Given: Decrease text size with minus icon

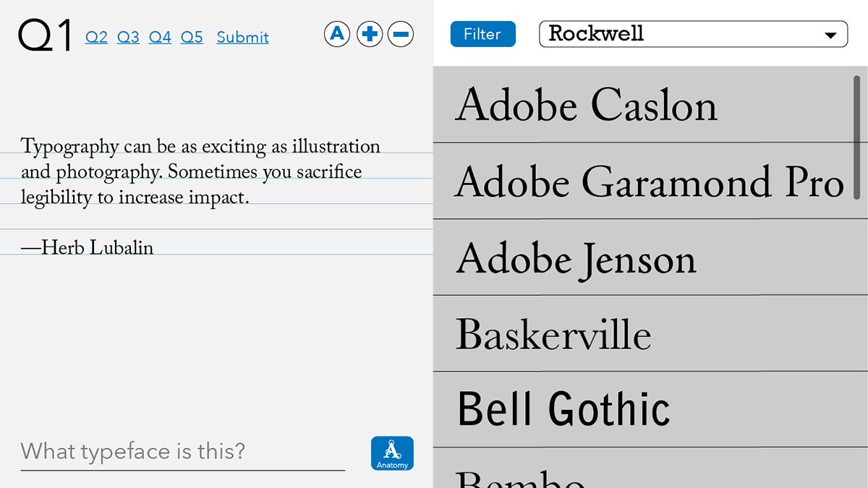Looking at the screenshot, I should (x=401, y=34).
